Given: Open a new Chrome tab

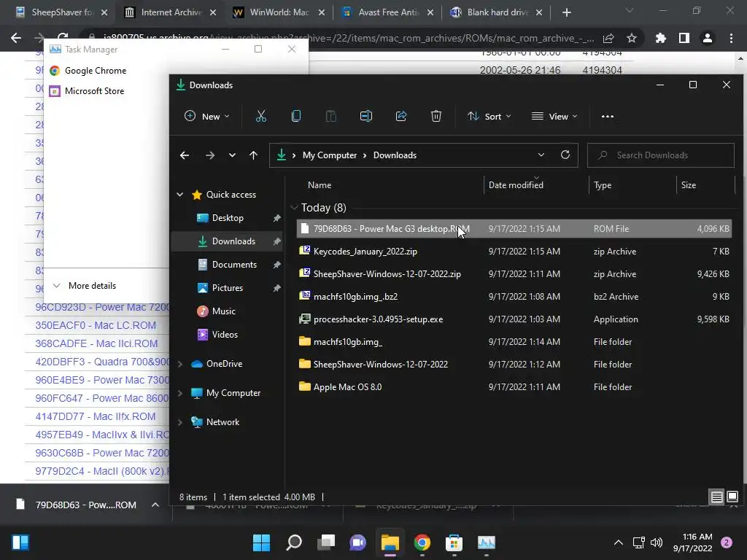Looking at the screenshot, I should click(566, 12).
